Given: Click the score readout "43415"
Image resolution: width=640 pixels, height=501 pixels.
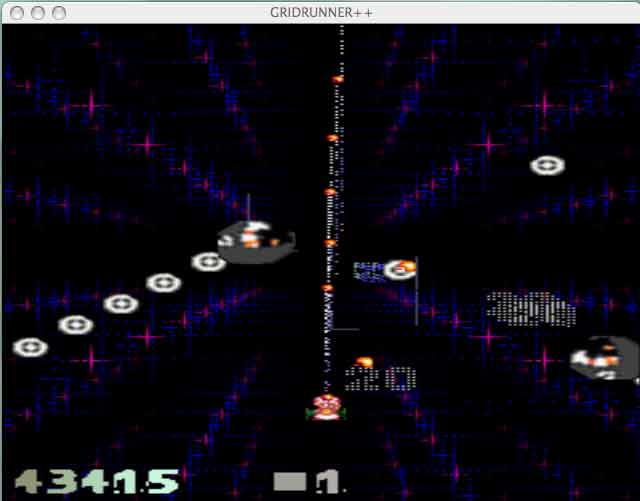Looking at the screenshot, I should tap(97, 481).
